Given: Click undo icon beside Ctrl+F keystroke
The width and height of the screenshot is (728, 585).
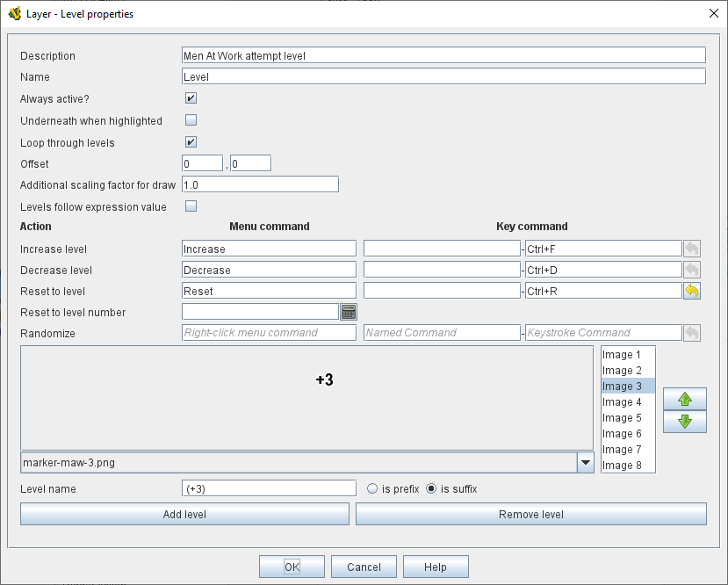Looking at the screenshot, I should 692,249.
